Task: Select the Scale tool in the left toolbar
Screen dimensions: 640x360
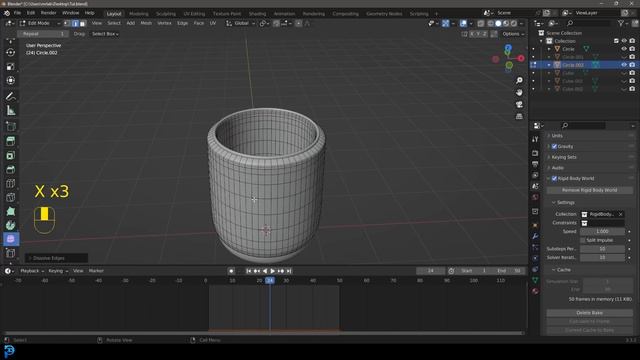Action: click(x=11, y=67)
